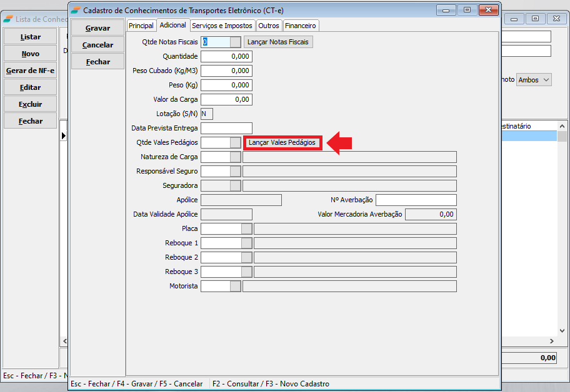Screen dimensions: 570x392
Task: Click Cancelar in the CT-e form
Action: (97, 45)
